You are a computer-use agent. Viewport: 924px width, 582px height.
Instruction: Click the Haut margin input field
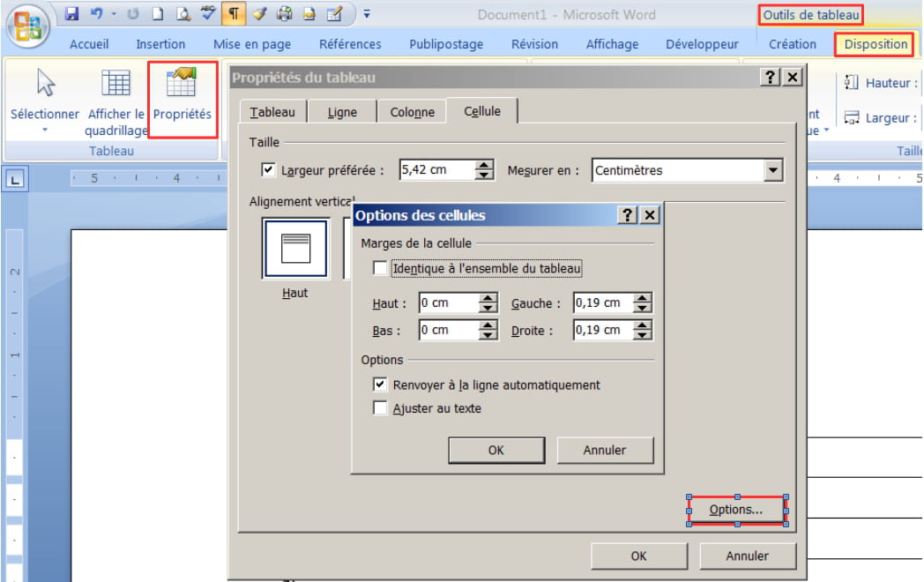tap(449, 303)
